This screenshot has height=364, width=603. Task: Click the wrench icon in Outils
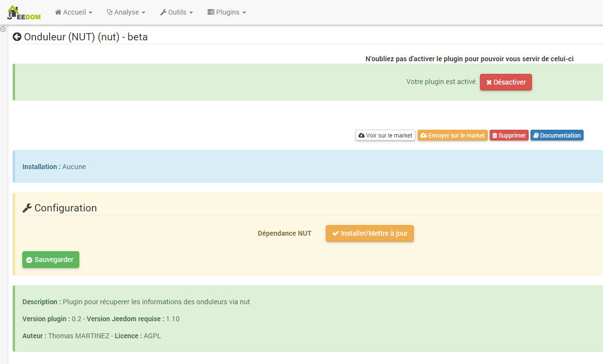(163, 12)
